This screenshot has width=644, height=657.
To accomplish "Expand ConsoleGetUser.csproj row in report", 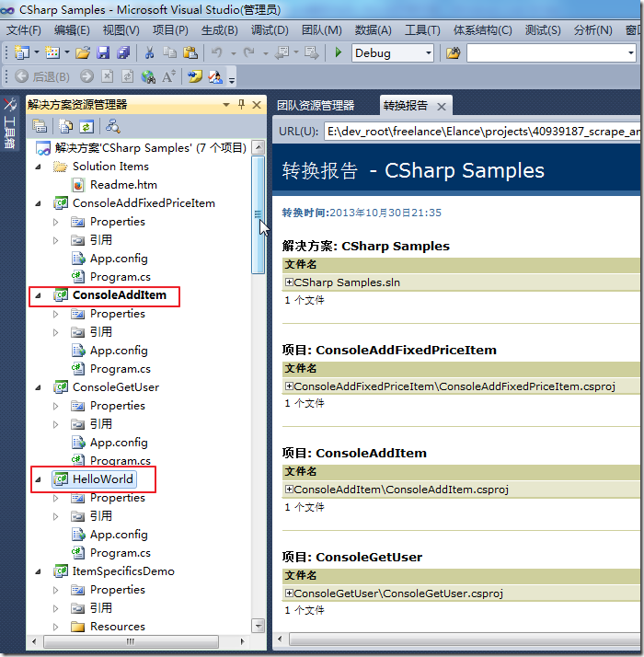I will coord(289,593).
